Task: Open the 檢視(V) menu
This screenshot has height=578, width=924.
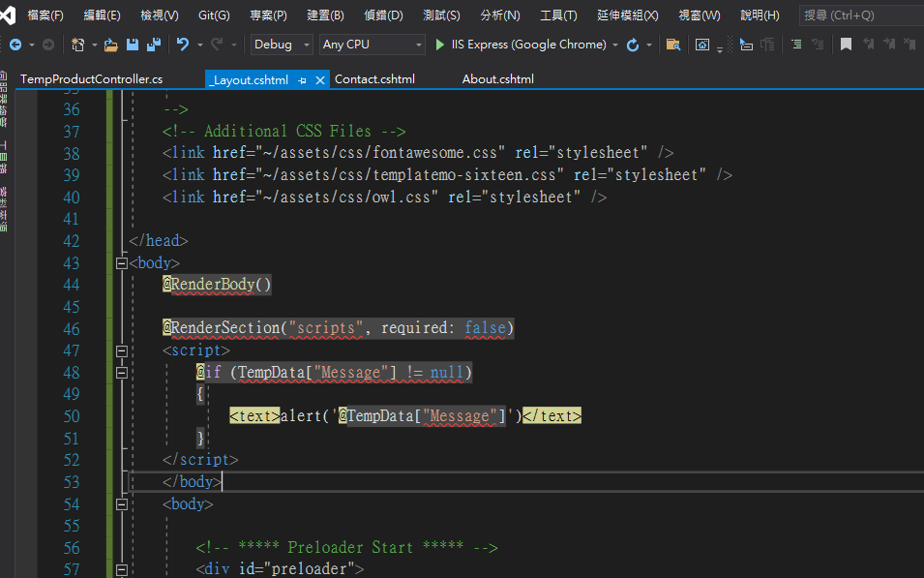Action: point(159,15)
